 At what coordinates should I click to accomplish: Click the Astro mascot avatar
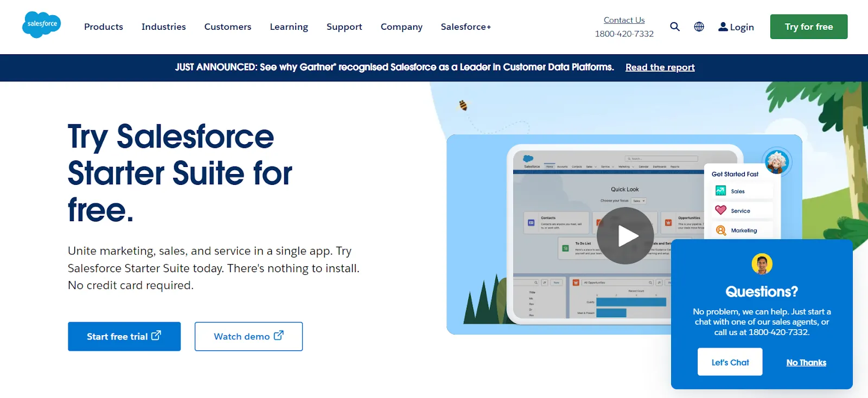(x=777, y=162)
